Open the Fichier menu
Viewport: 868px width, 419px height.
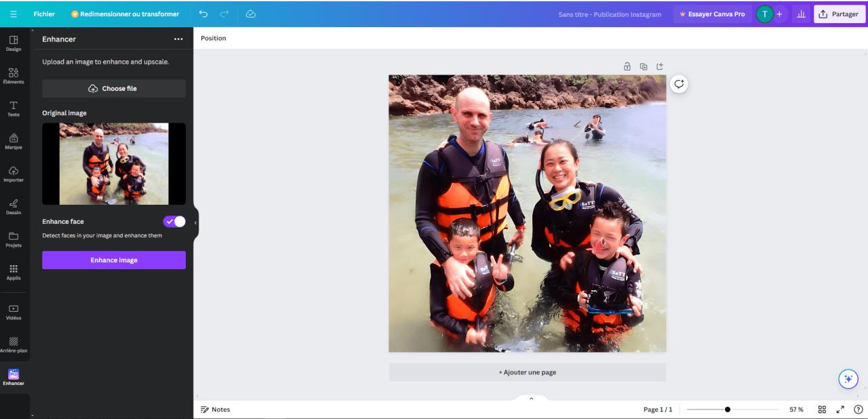click(x=44, y=14)
